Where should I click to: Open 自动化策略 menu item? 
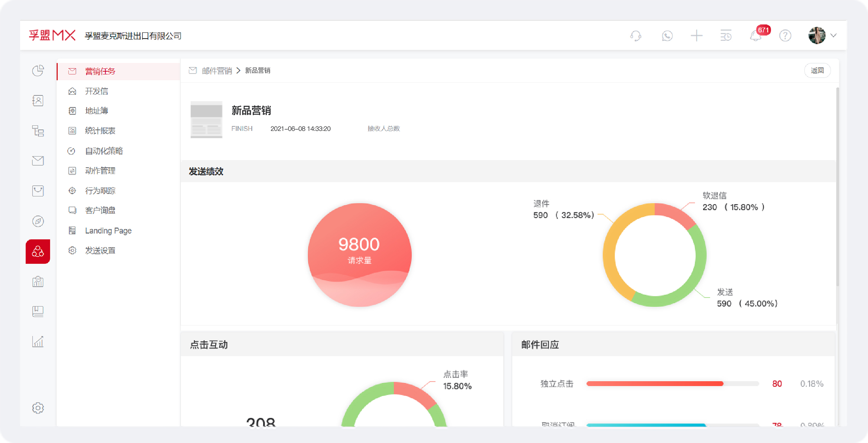point(104,151)
